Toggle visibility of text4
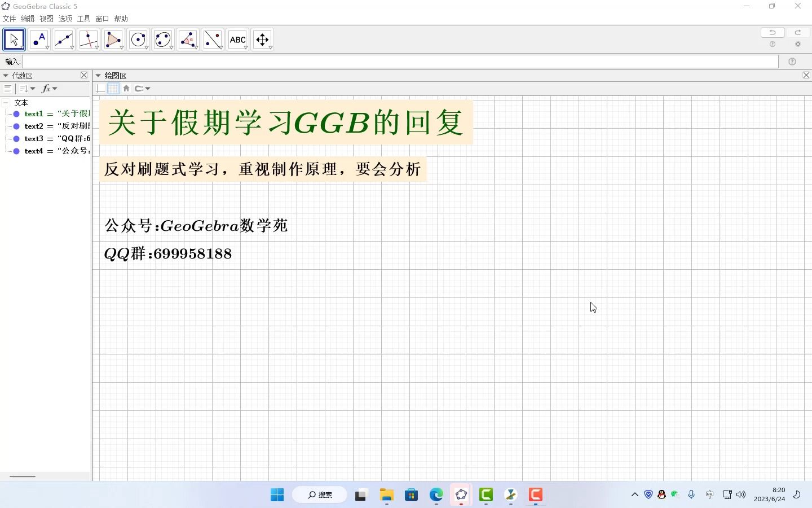Image resolution: width=812 pixels, height=508 pixels. [16, 151]
